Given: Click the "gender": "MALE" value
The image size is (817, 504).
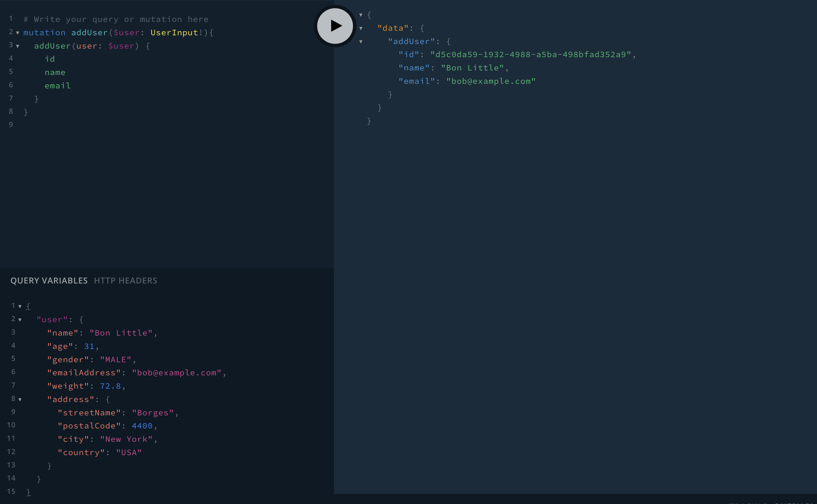Looking at the screenshot, I should 116,360.
